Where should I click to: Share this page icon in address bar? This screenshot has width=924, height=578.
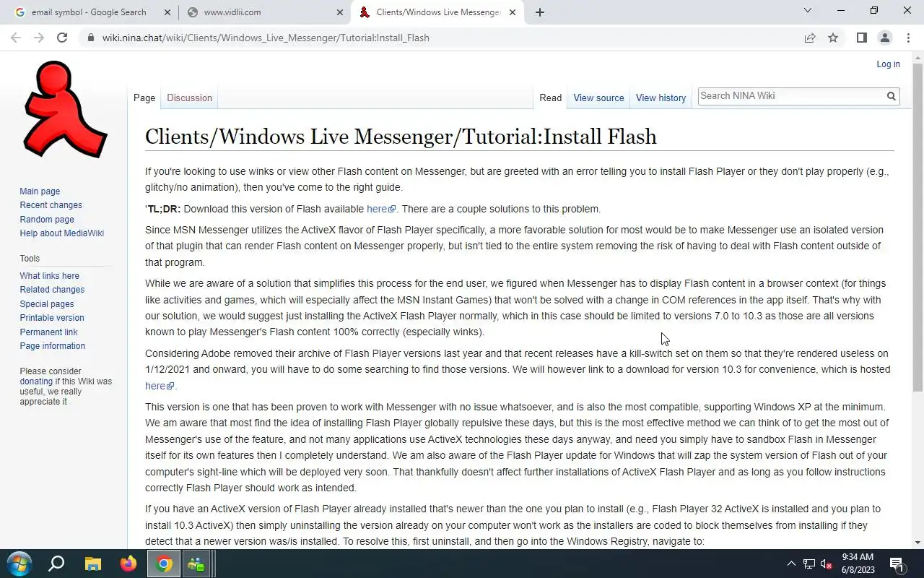tap(810, 38)
